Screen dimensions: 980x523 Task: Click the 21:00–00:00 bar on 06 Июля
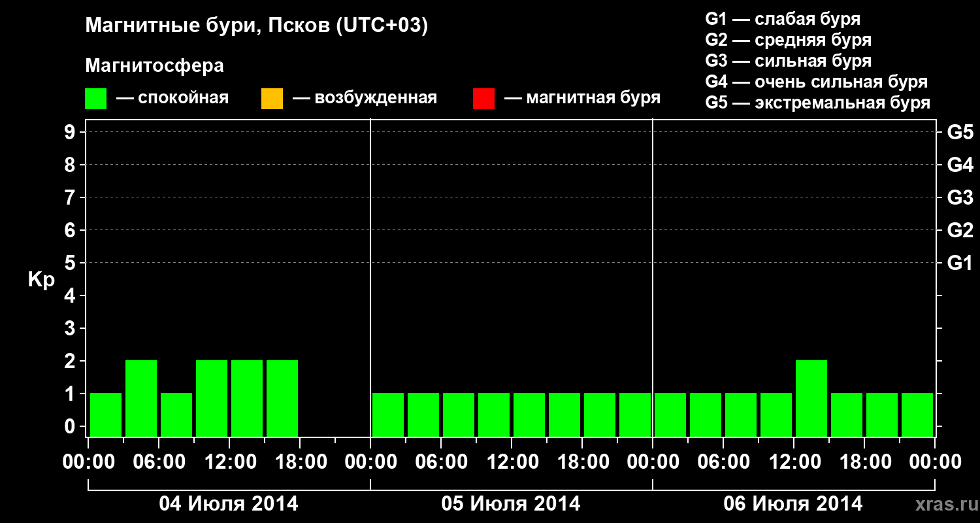pos(917,414)
